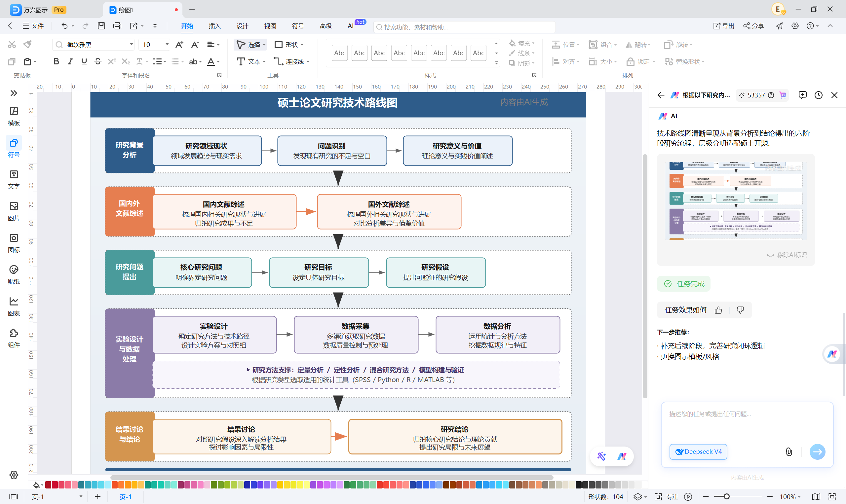Viewport: 846px width, 504px height.
Task: Open the 图片 pictures panel
Action: [x=14, y=211]
